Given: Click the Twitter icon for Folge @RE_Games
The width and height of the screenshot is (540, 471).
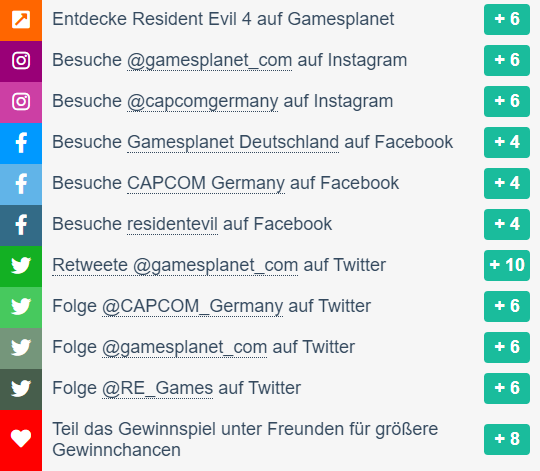Looking at the screenshot, I should click(21, 388).
